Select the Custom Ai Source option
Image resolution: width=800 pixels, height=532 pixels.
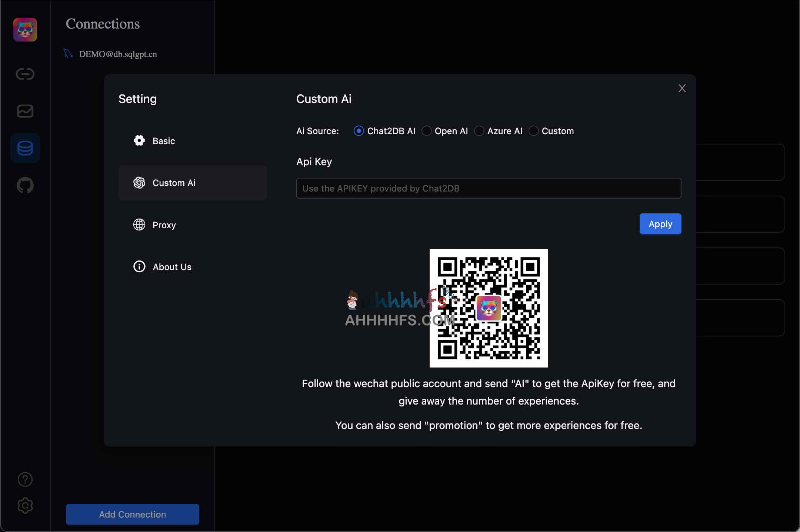point(533,131)
